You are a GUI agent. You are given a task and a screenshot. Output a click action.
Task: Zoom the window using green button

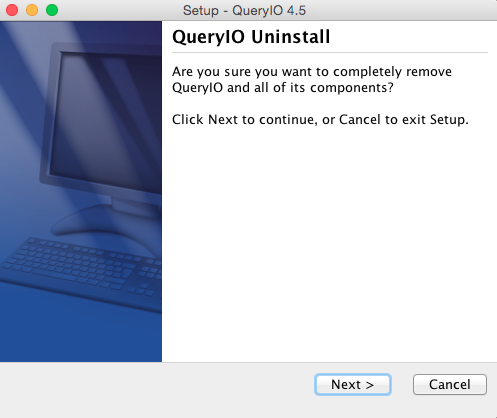coord(52,10)
